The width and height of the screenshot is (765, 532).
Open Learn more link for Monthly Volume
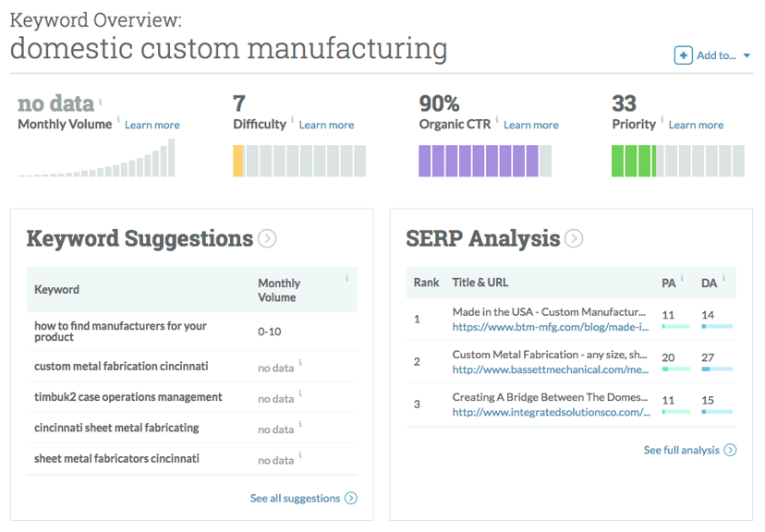point(152,125)
